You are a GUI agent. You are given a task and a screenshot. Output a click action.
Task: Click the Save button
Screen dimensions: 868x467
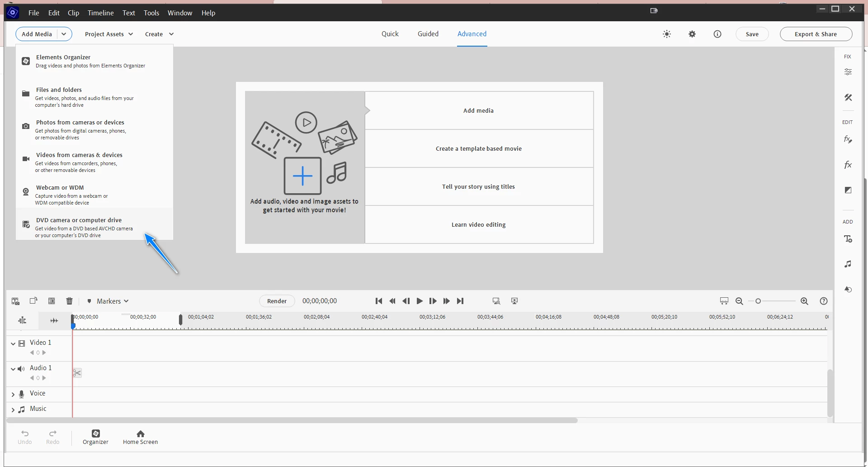click(x=752, y=34)
